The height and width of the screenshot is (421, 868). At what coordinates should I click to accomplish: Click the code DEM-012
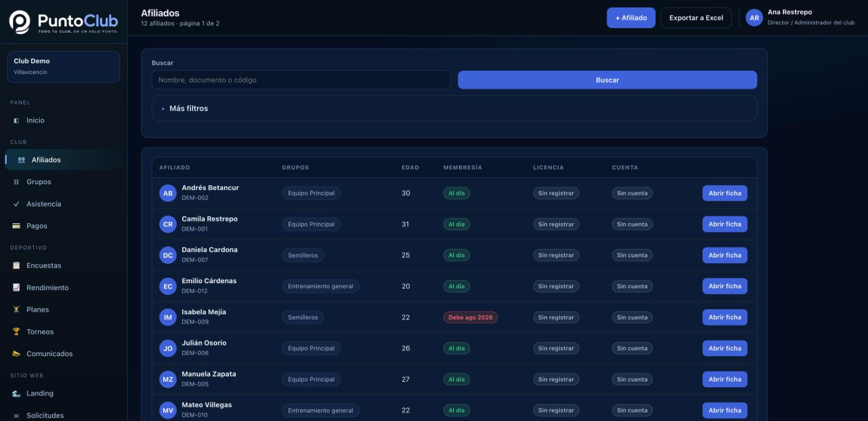[x=194, y=291]
